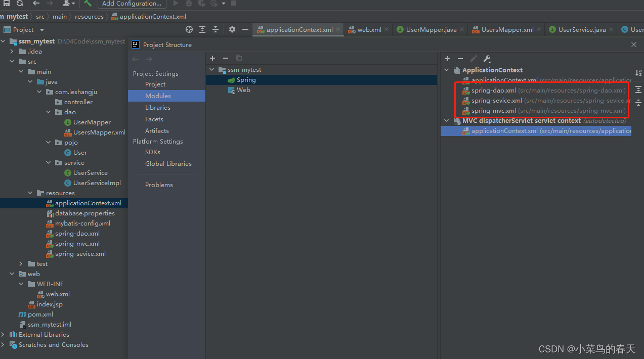The image size is (644, 359).
Task: Open Libraries in Project Structure sidebar
Action: pyautogui.click(x=158, y=107)
